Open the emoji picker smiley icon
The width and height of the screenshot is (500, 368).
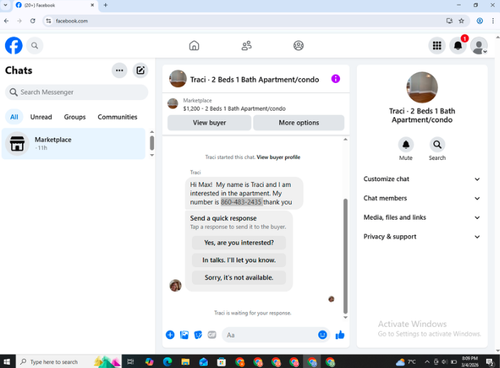[x=322, y=335]
